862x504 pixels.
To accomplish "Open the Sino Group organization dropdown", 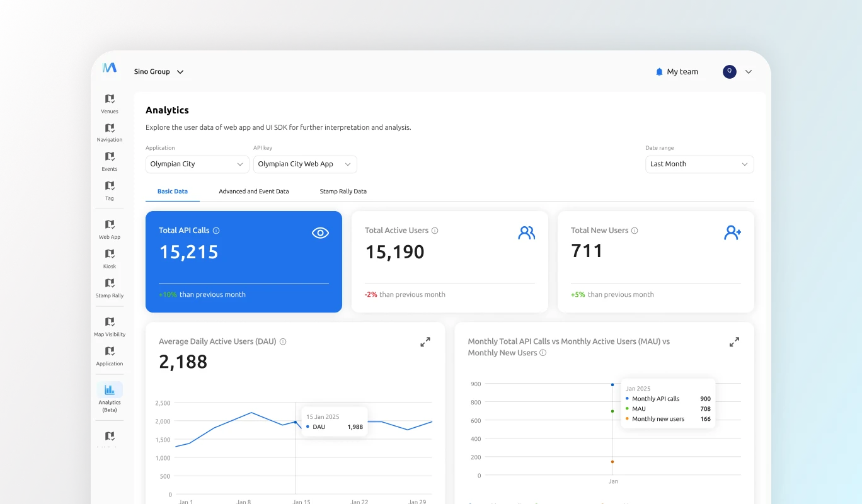I will pos(159,72).
